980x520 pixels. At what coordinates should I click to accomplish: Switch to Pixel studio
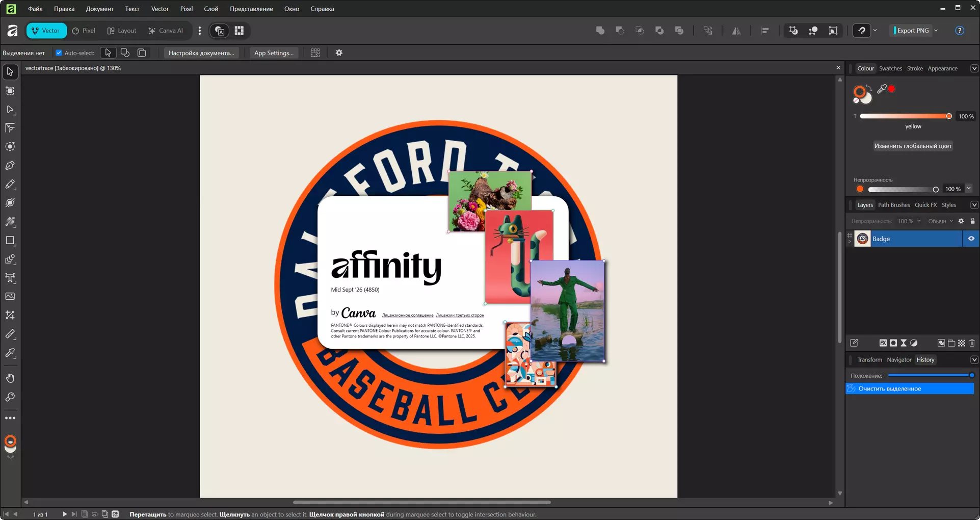coord(84,31)
